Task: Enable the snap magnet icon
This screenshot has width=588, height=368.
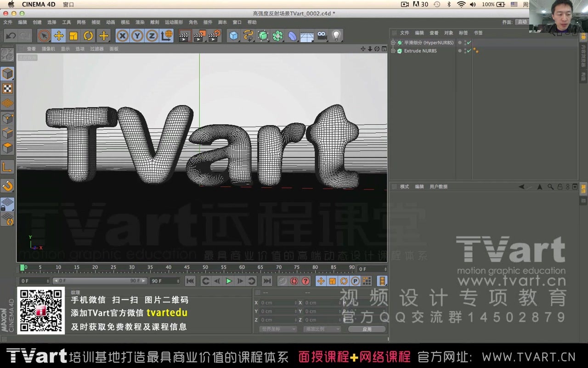Action: tap(7, 186)
